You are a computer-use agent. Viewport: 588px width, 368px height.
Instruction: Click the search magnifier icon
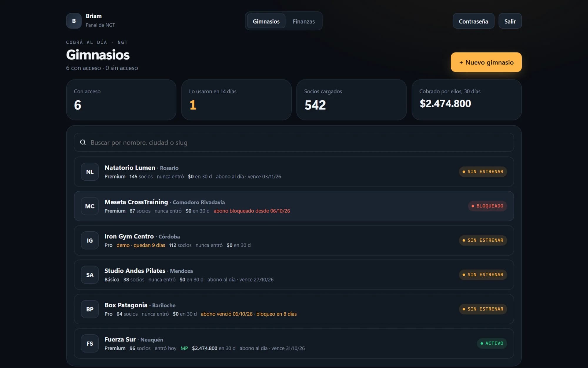83,142
